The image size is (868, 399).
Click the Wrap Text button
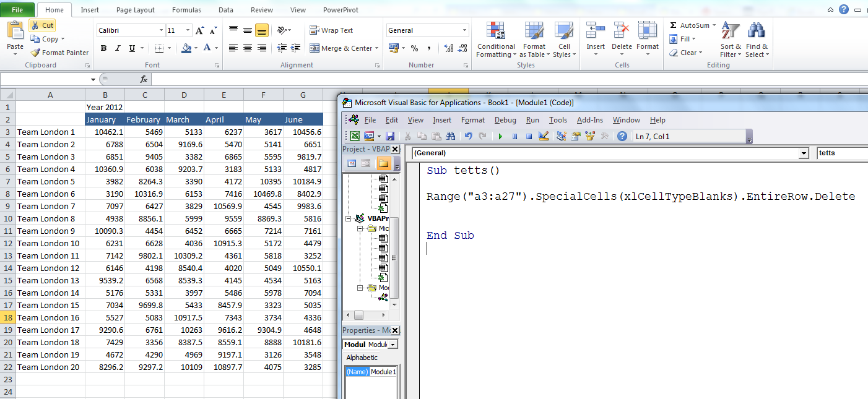(x=331, y=30)
